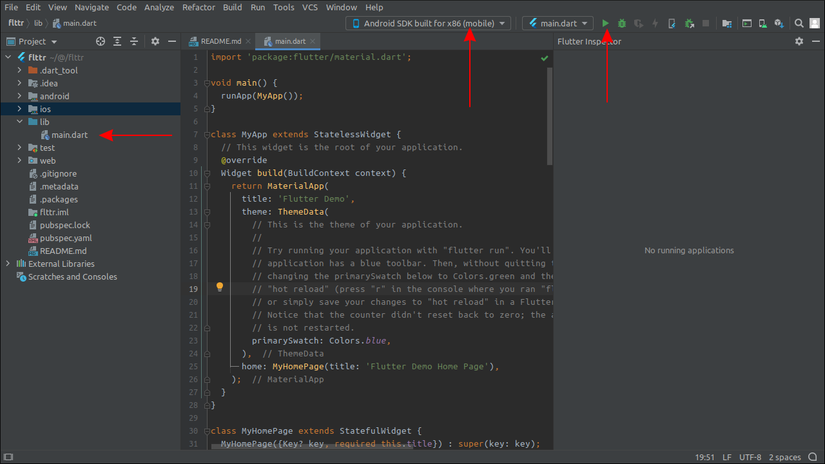The height and width of the screenshot is (464, 825).
Task: Click the green Run button
Action: pyautogui.click(x=605, y=23)
